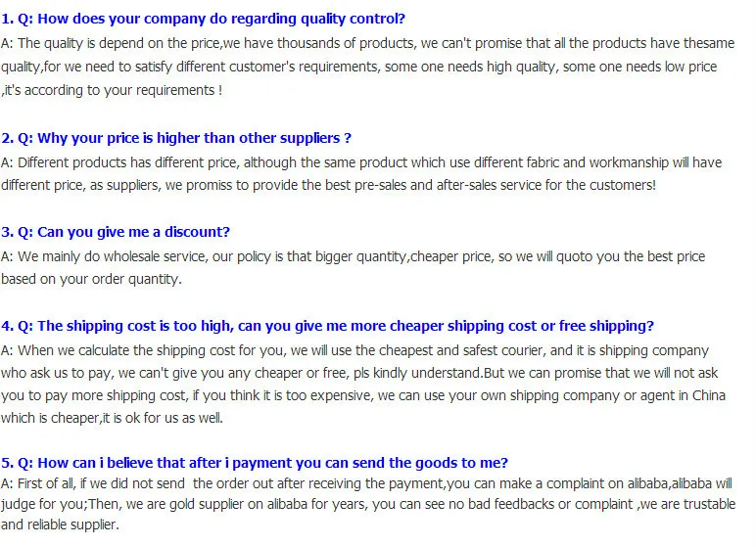Select the shipping cost question heading
Viewport: 756px width, 547px height.
click(x=328, y=326)
